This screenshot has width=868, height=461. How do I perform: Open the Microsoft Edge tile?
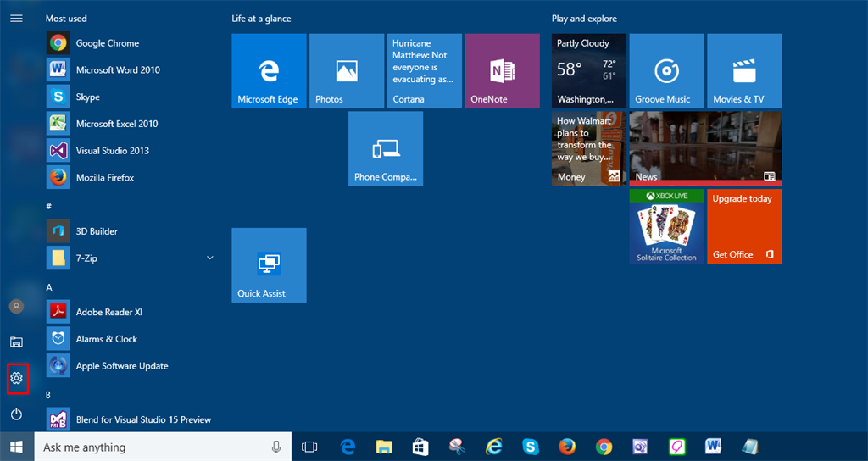269,71
